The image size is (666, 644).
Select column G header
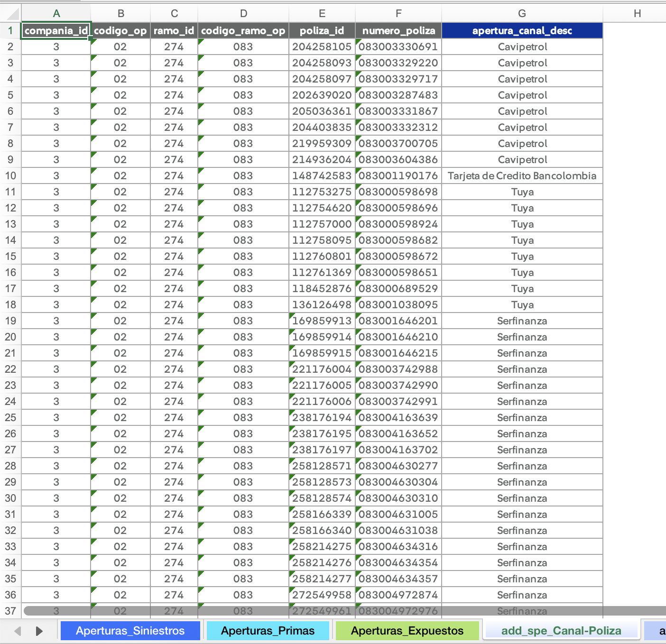pyautogui.click(x=522, y=13)
